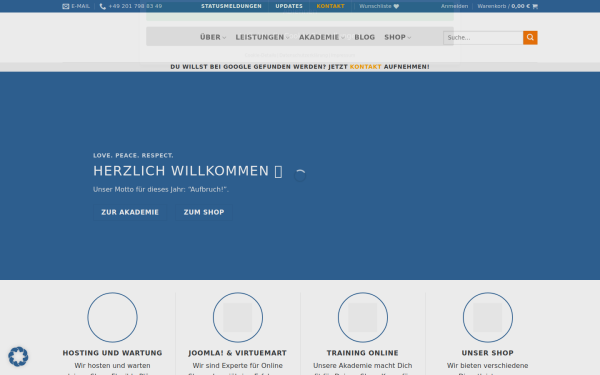Click the Training Online heading

(x=363, y=353)
